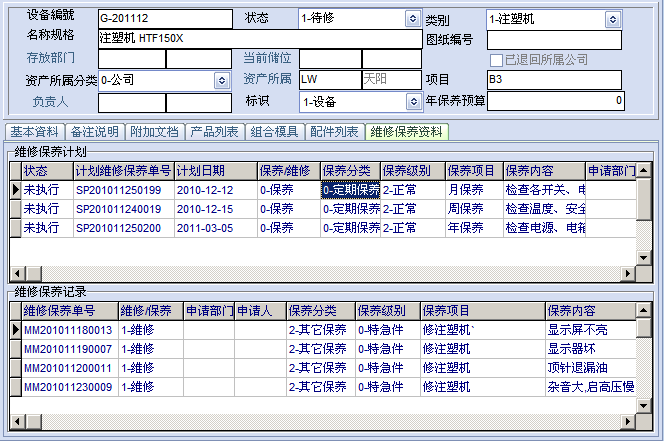Go to the 附加文档 tab
This screenshot has height=441, width=664.
click(x=154, y=132)
